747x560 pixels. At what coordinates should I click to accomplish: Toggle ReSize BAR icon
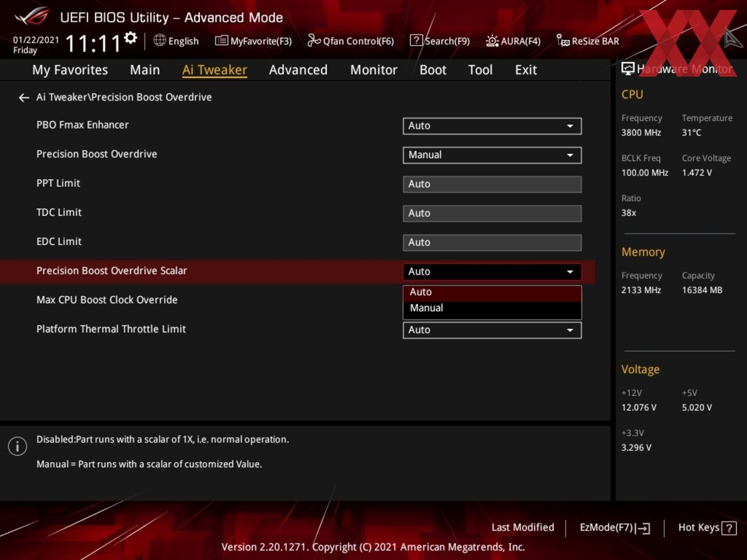(x=563, y=40)
